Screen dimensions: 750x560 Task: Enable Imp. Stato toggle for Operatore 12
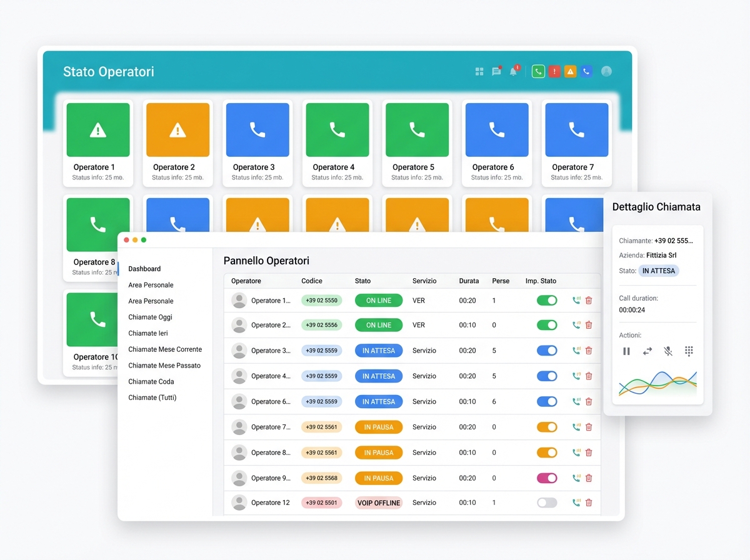[547, 502]
